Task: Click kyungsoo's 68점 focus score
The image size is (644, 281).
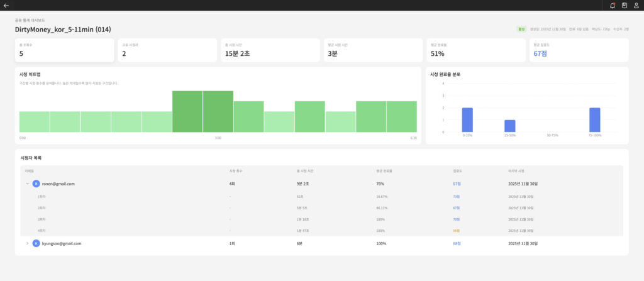Action: pyautogui.click(x=457, y=243)
